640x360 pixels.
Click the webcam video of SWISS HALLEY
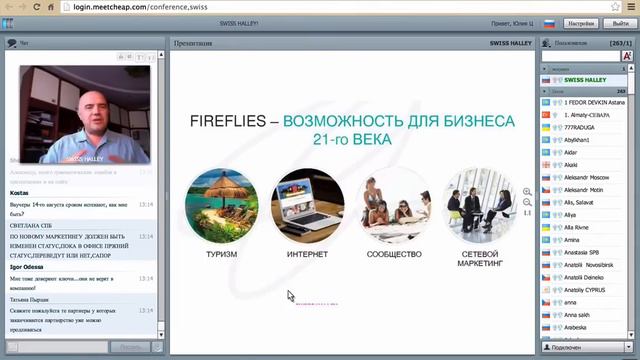tap(85, 114)
